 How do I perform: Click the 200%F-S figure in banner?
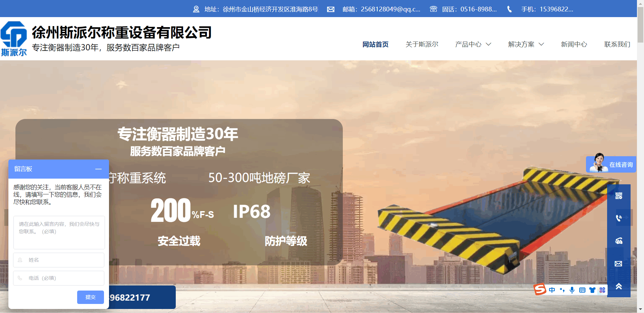[x=182, y=210]
